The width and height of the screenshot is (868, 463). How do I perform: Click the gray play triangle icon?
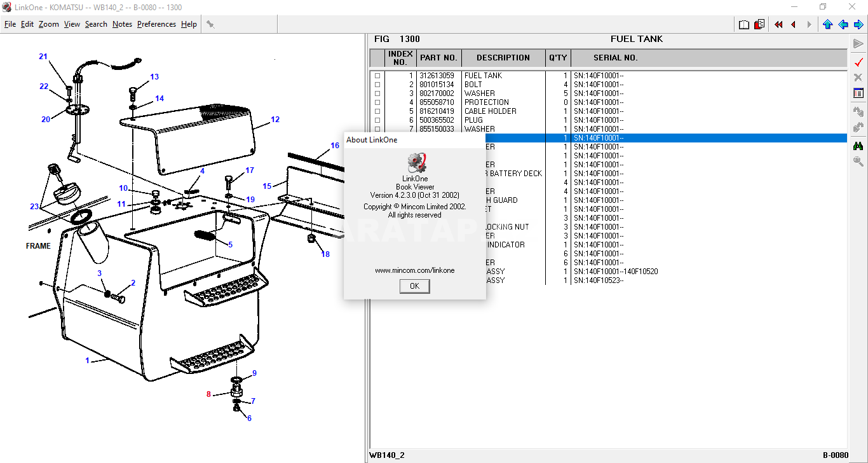858,44
